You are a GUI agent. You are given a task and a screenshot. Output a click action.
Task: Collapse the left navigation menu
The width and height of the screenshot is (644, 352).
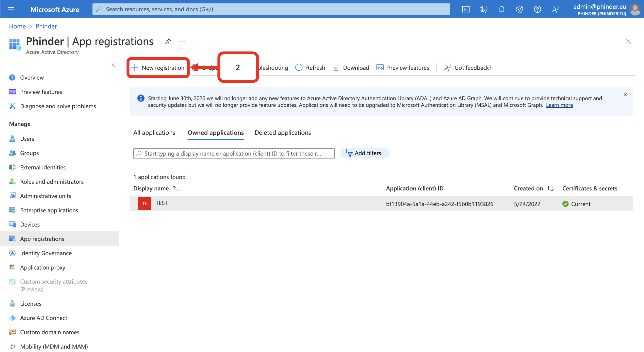tap(113, 65)
